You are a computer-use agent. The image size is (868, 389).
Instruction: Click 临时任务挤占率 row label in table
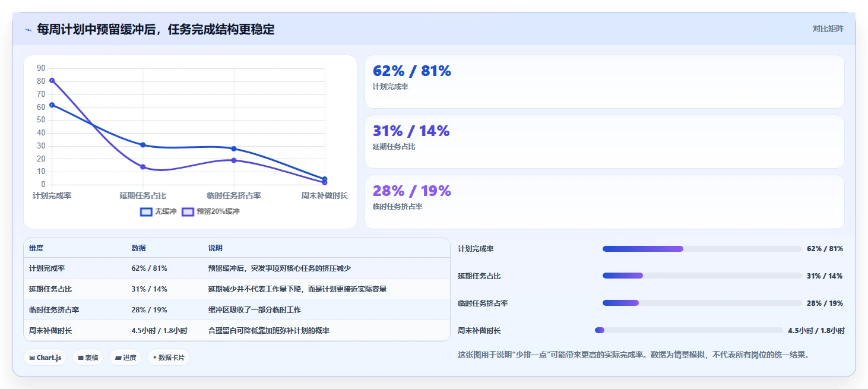(54, 310)
